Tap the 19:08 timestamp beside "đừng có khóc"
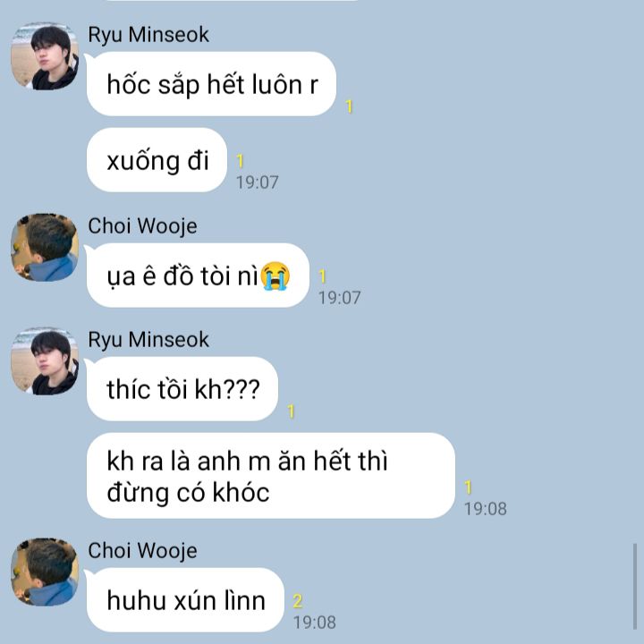This screenshot has height=644, width=644. coord(486,509)
